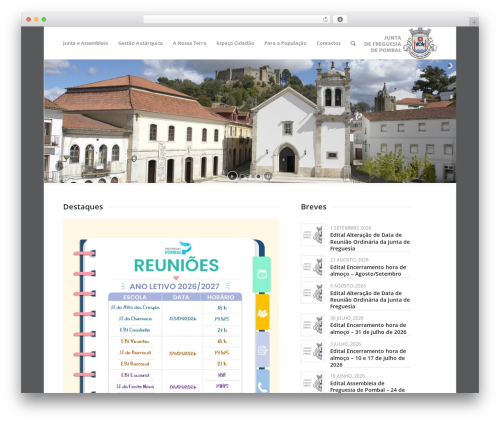Screen dimensions: 500x423
Task: Open Edital Encerramento 31 de julho link
Action: coord(368,329)
